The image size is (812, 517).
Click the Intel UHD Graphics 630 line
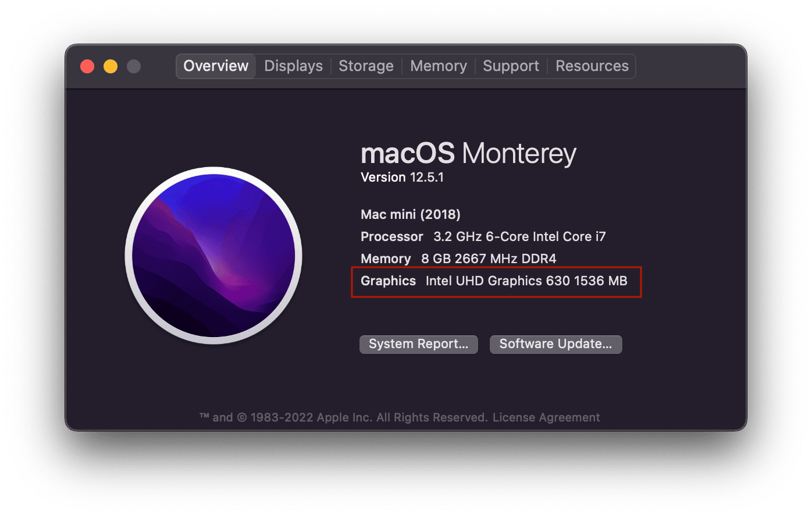click(526, 281)
